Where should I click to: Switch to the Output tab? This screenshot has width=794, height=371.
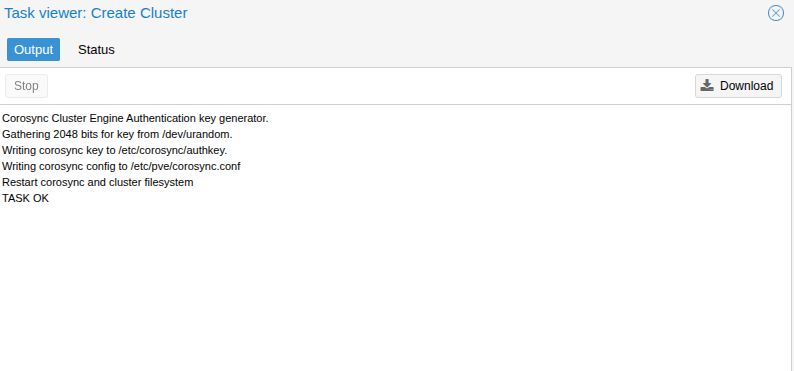click(x=33, y=50)
